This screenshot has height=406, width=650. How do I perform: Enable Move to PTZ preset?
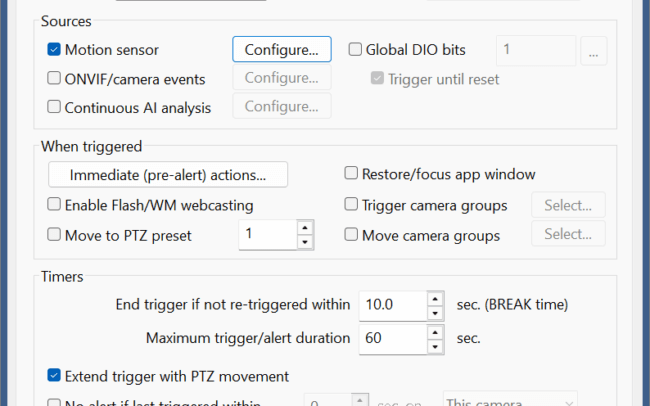click(54, 234)
